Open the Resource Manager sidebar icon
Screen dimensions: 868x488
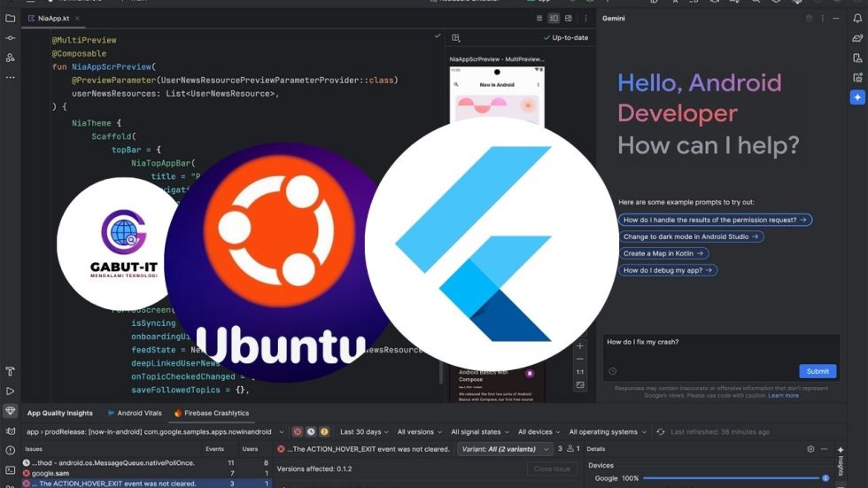10,58
